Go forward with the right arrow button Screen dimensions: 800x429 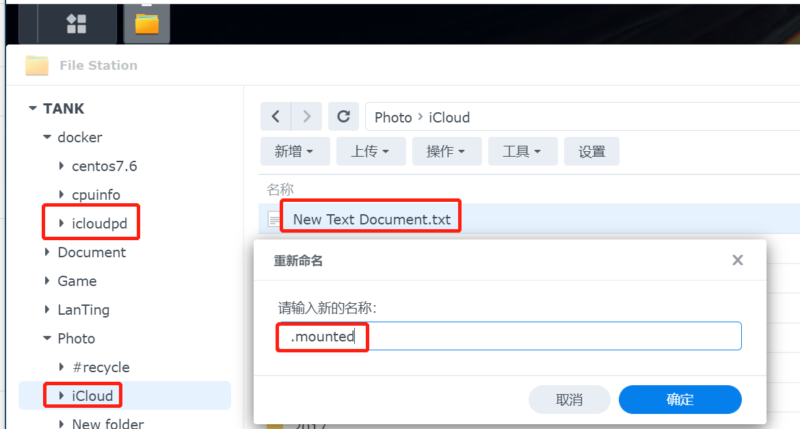click(x=307, y=117)
